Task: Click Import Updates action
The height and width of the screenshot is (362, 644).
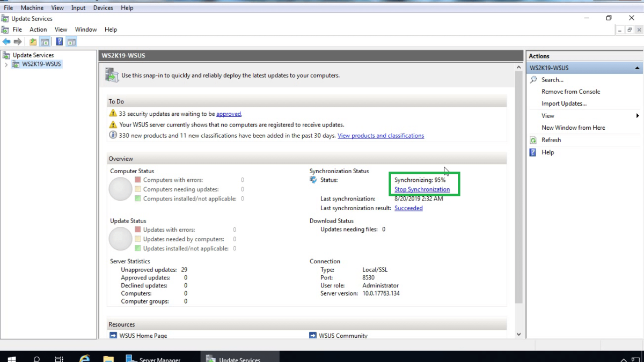Action: [x=564, y=104]
